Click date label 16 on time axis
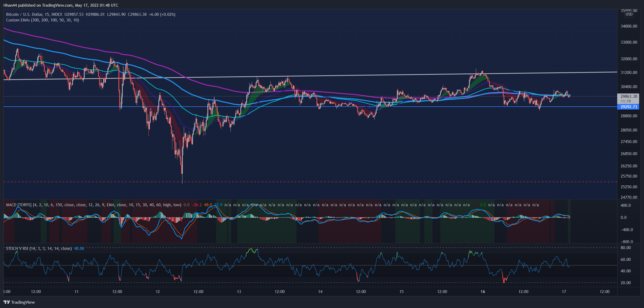The width and height of the screenshot is (644, 308). [483, 292]
